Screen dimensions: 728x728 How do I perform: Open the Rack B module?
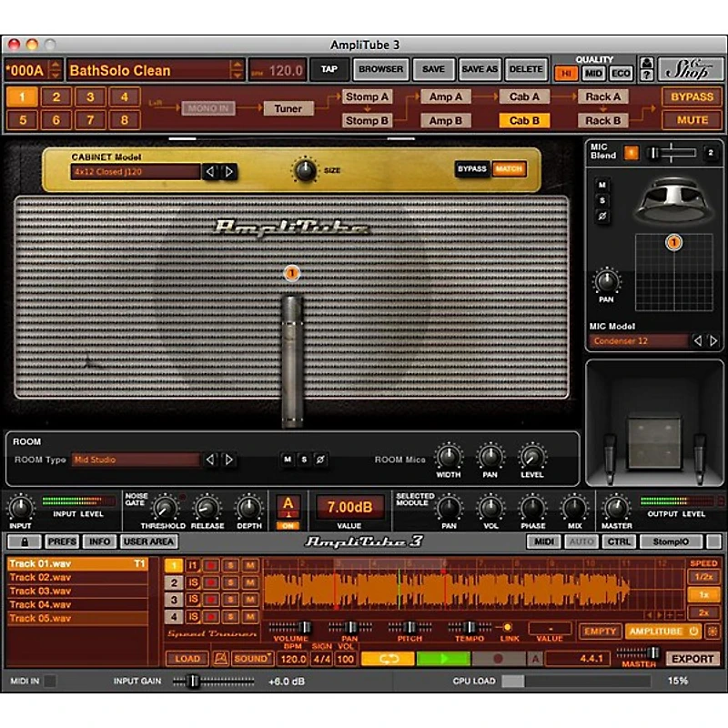tap(602, 120)
